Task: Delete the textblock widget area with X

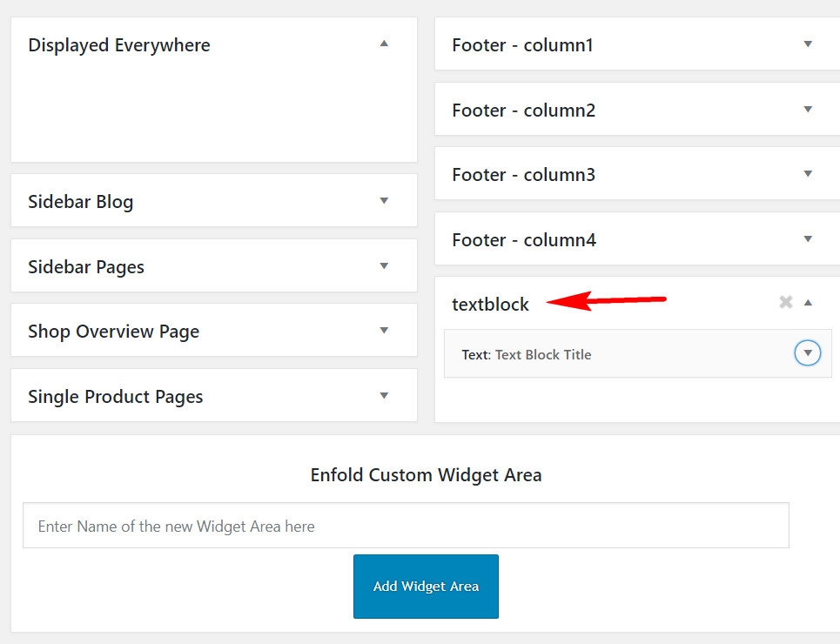Action: pyautogui.click(x=786, y=302)
